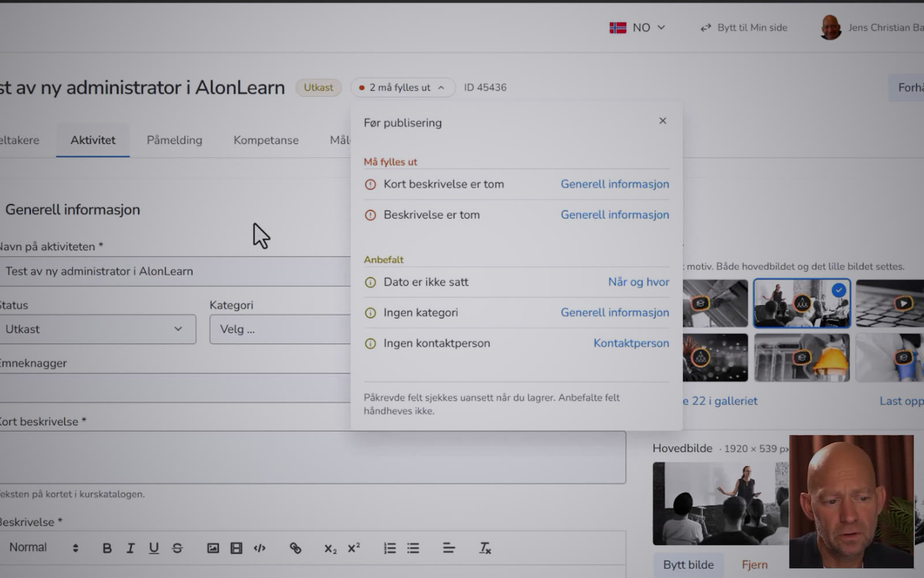Apply strikethrough formatting
The image size is (924, 578).
(177, 548)
